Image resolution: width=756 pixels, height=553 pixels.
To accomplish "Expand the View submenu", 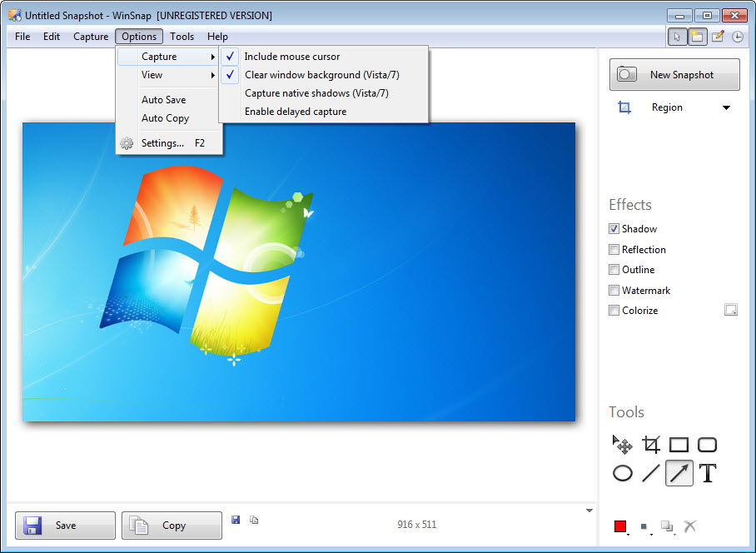I will 168,75.
